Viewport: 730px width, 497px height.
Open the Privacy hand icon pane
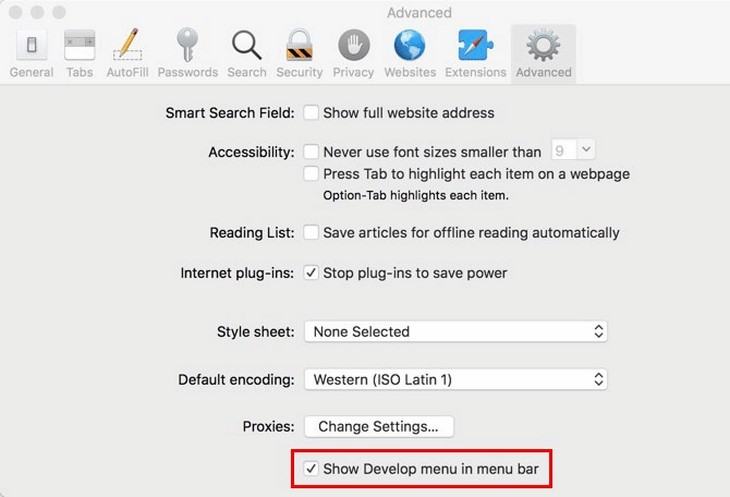[353, 54]
